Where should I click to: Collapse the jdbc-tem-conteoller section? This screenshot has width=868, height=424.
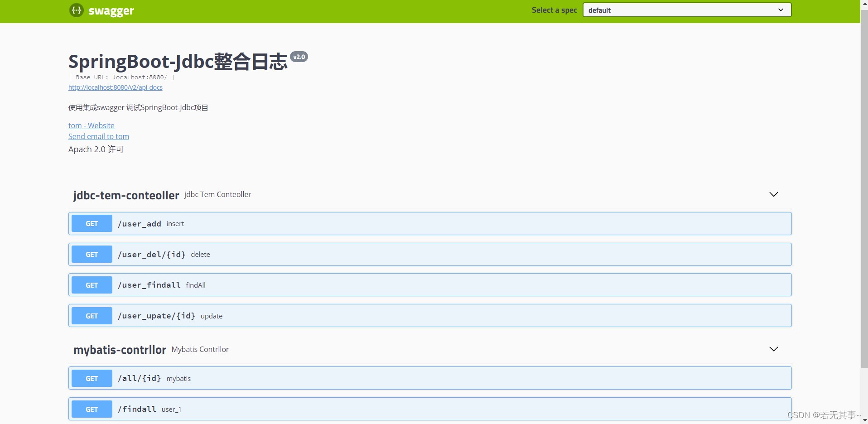click(x=773, y=194)
